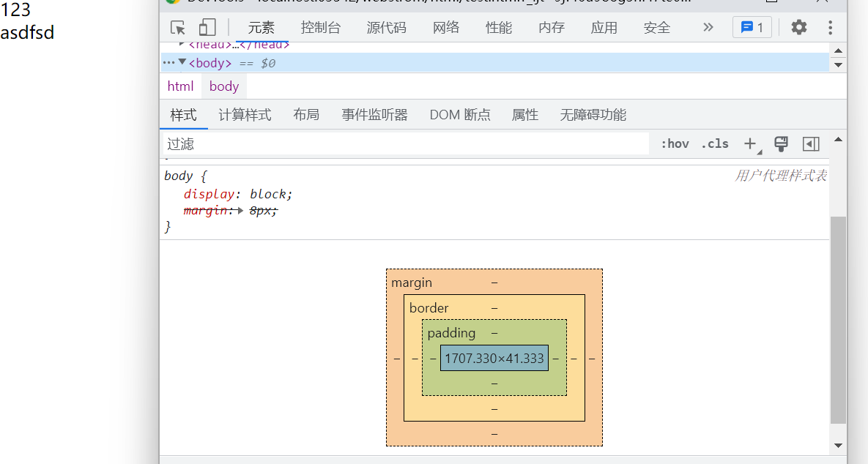868x464 pixels.
Task: Switch to the 网络 (Network) panel
Action: tap(445, 27)
